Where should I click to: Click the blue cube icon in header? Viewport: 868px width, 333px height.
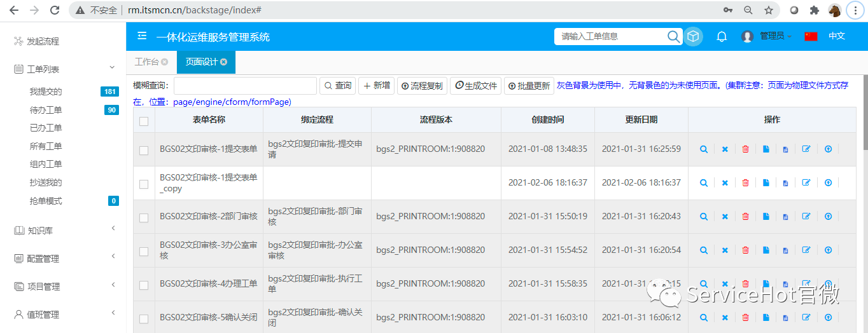click(693, 37)
